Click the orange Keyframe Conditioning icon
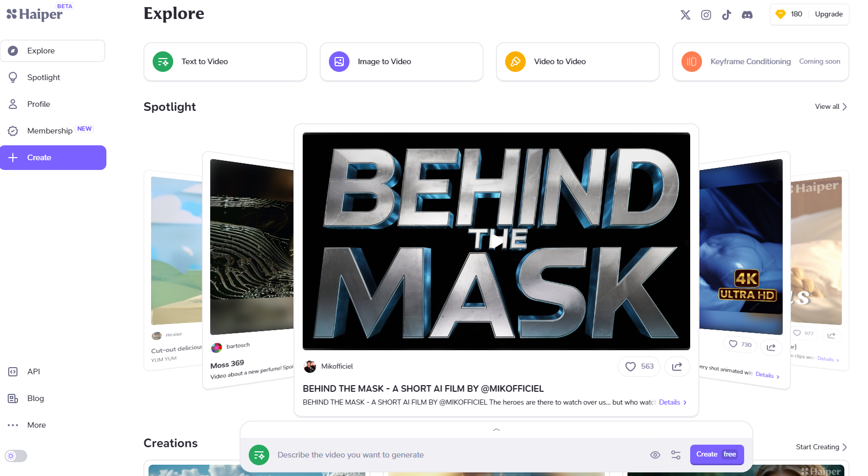 (692, 62)
